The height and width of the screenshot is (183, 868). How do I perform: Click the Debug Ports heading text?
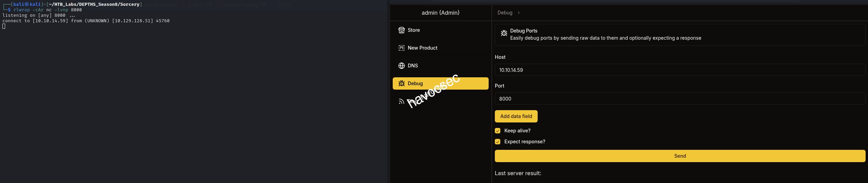click(524, 31)
